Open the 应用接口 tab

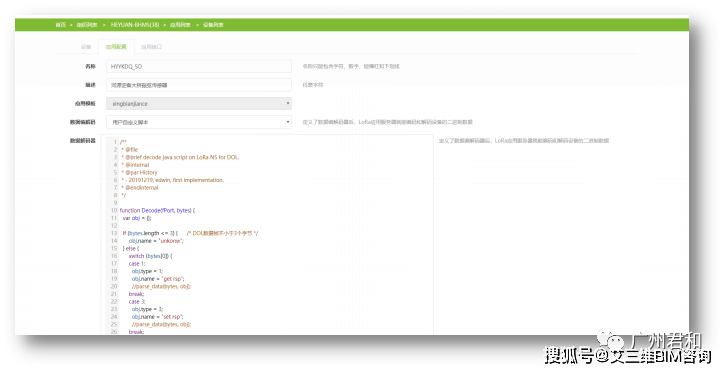coord(151,47)
